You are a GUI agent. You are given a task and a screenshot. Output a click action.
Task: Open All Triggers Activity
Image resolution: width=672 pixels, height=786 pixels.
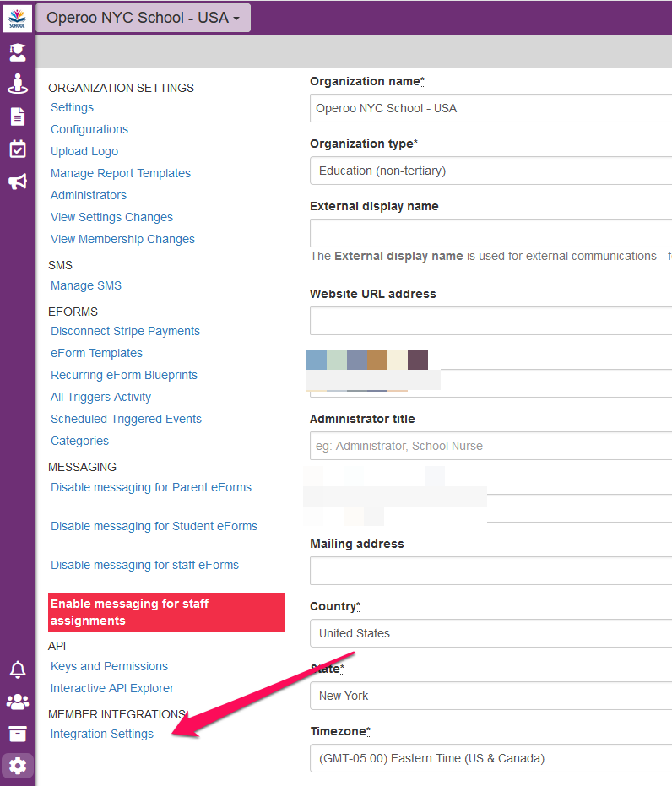[100, 397]
